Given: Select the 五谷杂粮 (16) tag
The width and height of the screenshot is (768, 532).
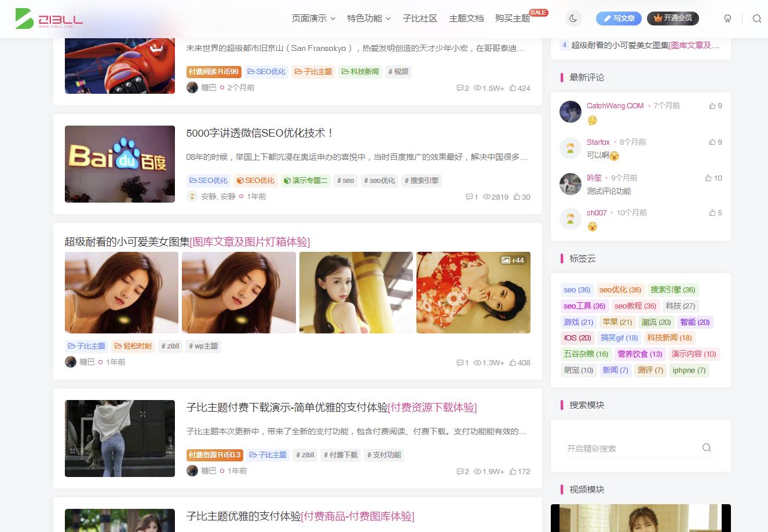Looking at the screenshot, I should (x=586, y=354).
